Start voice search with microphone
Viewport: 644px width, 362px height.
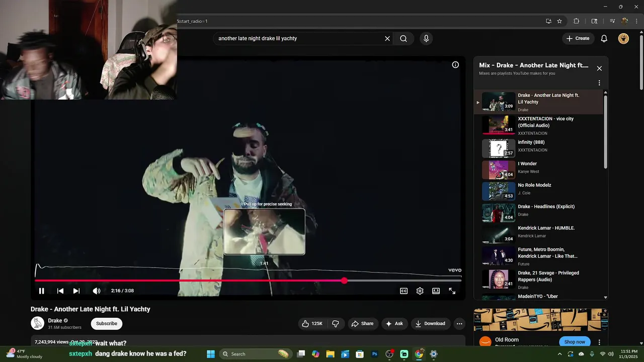pos(426,38)
